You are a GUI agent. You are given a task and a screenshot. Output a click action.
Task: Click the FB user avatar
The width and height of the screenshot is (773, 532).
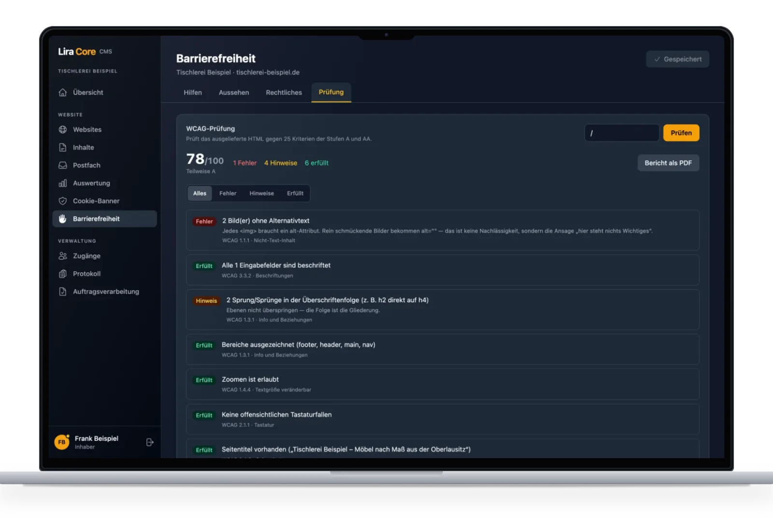point(62,442)
